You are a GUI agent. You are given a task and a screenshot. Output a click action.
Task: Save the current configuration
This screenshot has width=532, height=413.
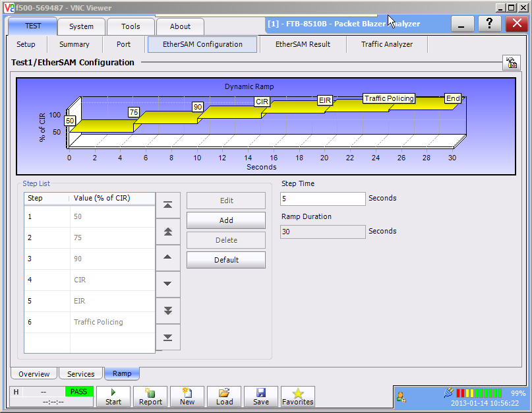[261, 397]
